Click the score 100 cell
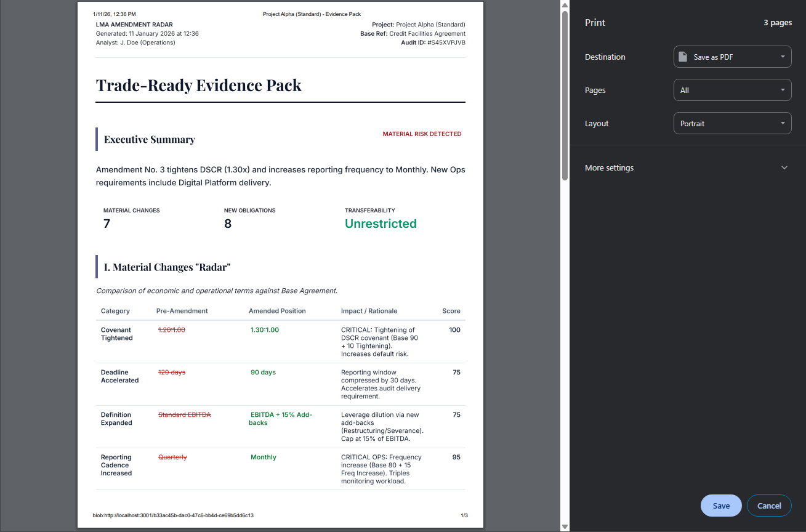This screenshot has width=806, height=532. pyautogui.click(x=455, y=330)
